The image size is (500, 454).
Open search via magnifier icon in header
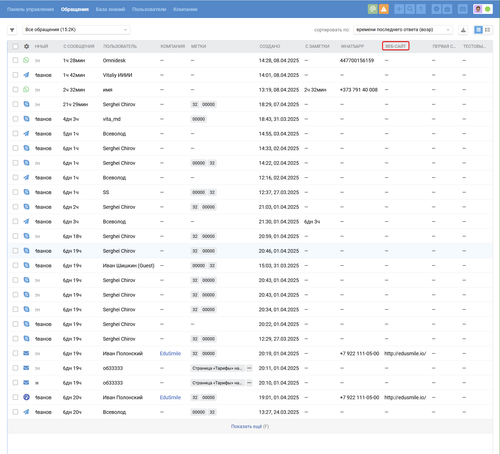410,9
